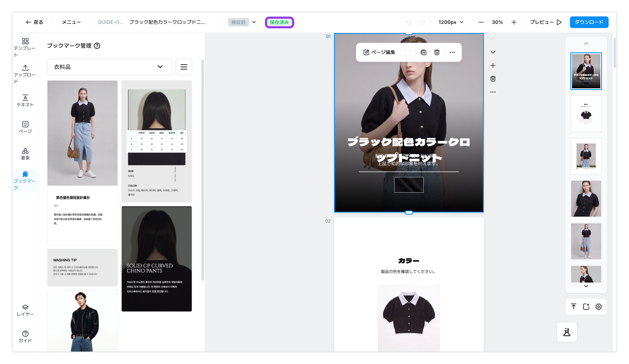Zoom in with the plus icon
This screenshot has width=629, height=364.
514,22
